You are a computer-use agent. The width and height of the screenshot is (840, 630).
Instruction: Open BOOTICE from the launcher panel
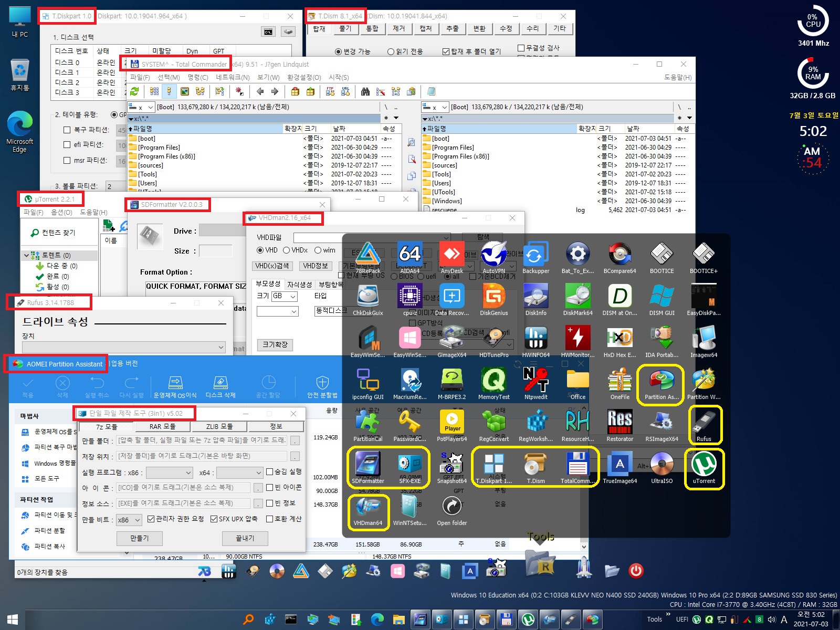coord(661,257)
